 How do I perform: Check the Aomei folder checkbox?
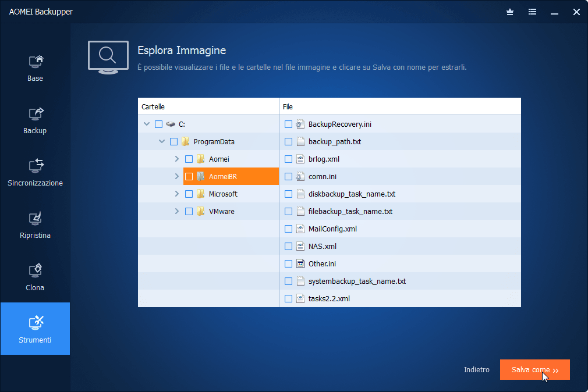pyautogui.click(x=189, y=159)
